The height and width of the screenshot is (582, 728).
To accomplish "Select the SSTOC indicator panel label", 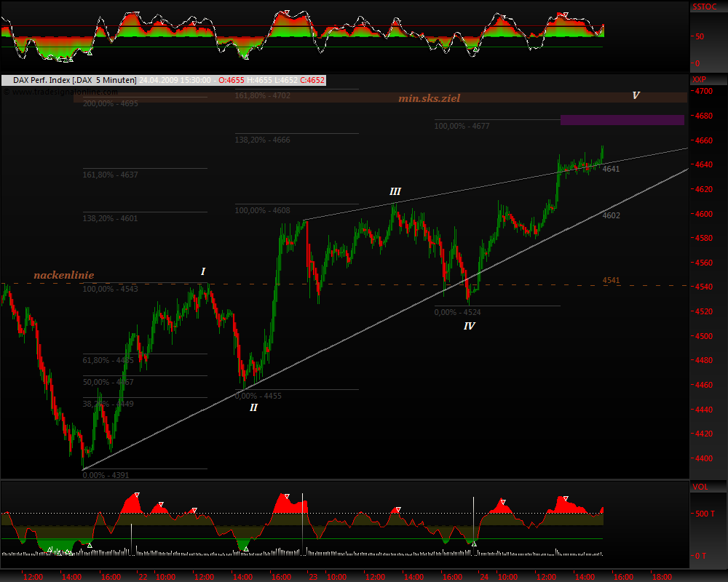I will pyautogui.click(x=704, y=7).
